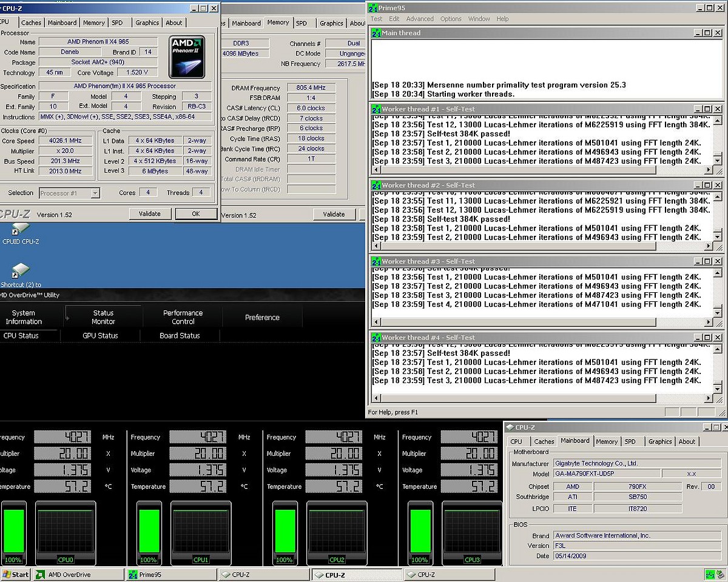Image resolution: width=728 pixels, height=582 pixels.
Task: Select the Status Monitor tab in OverDrive
Action: [x=103, y=317]
